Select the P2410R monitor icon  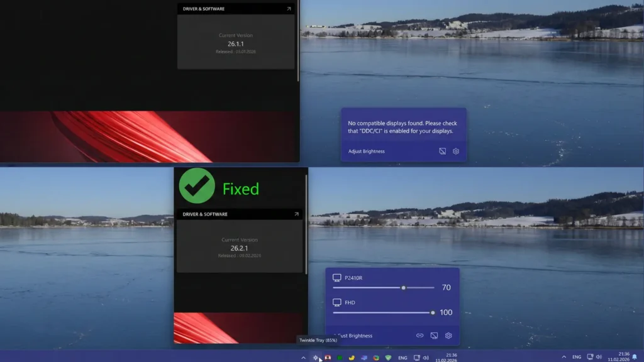(x=337, y=277)
